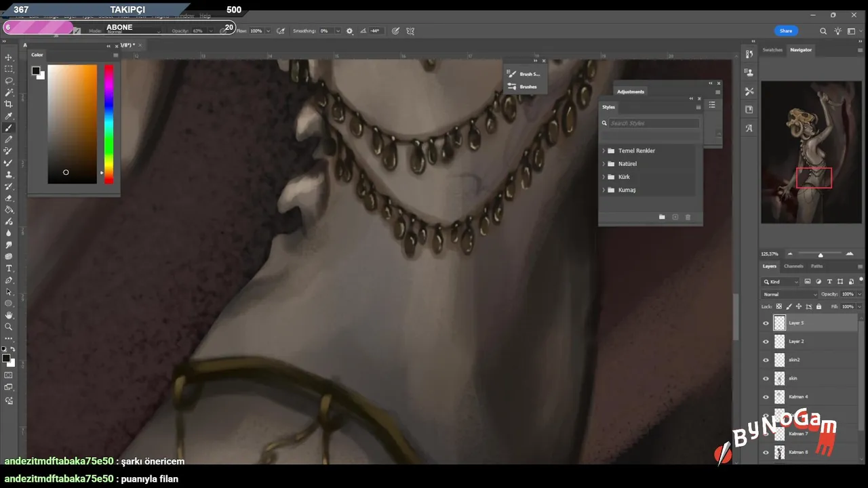Image resolution: width=868 pixels, height=488 pixels.
Task: Hide the Katman 4 layer
Action: (x=766, y=396)
